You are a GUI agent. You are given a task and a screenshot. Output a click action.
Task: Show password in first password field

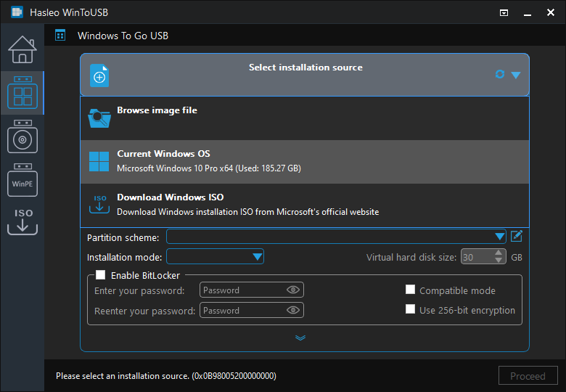pyautogui.click(x=292, y=290)
